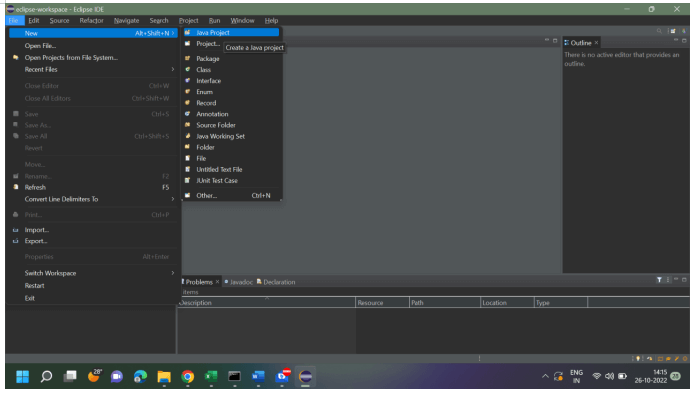Open Microsoft Word from the taskbar
This screenshot has width=697, height=393.
click(x=258, y=377)
